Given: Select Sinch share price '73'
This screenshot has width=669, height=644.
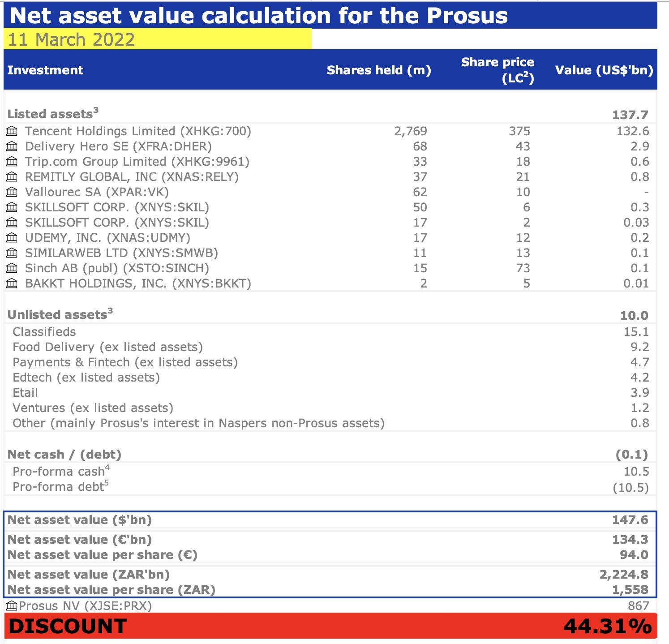Looking at the screenshot, I should (523, 268).
